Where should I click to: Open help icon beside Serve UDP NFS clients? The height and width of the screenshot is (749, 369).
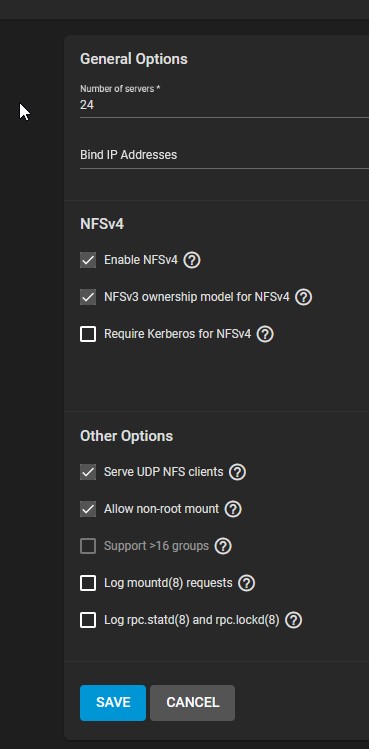point(237,472)
